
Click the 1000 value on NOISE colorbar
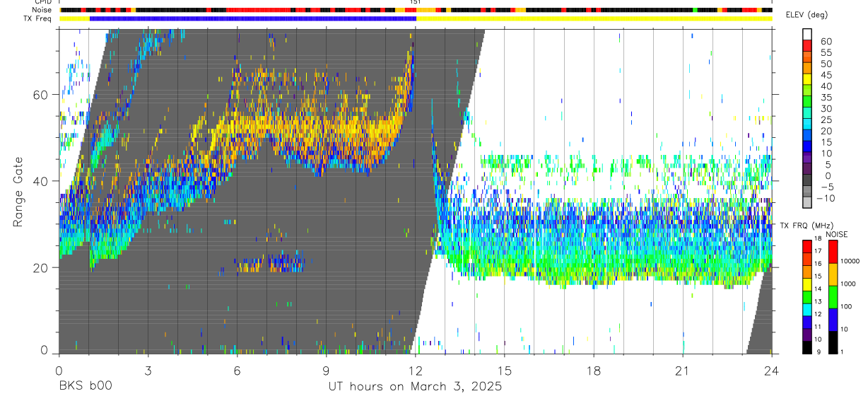(849, 284)
